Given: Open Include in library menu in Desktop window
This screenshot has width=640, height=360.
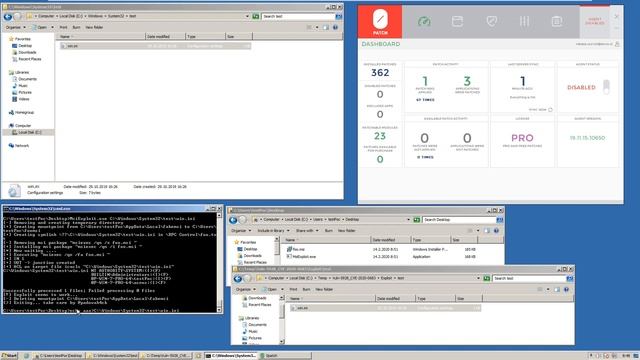Looking at the screenshot, I should (273, 231).
